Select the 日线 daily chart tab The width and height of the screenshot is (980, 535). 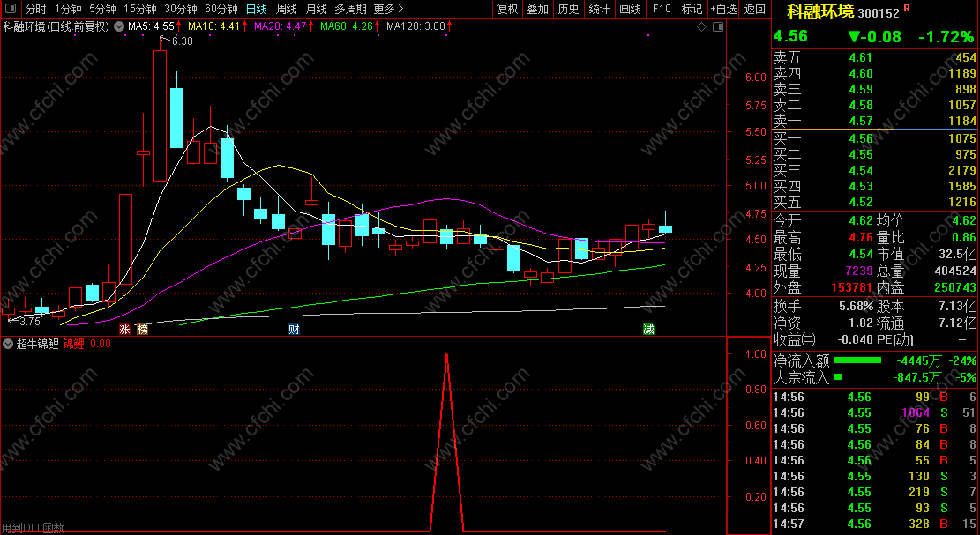click(257, 9)
